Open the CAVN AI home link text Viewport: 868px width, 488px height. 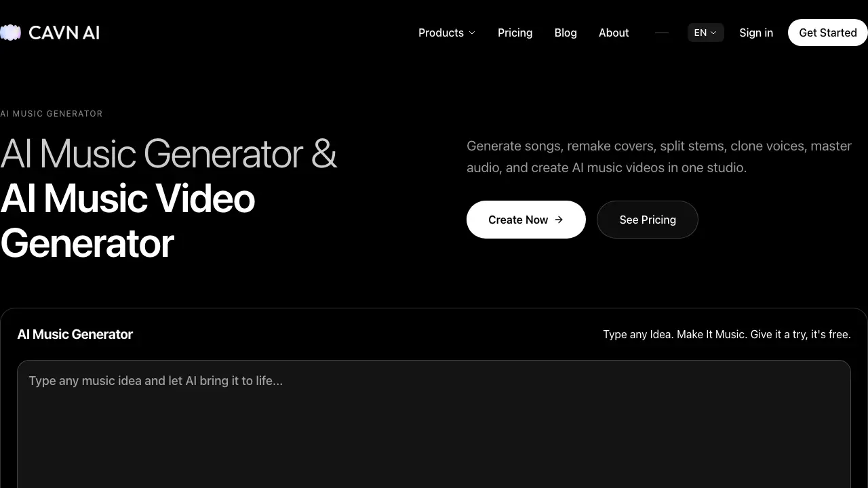pos(64,33)
